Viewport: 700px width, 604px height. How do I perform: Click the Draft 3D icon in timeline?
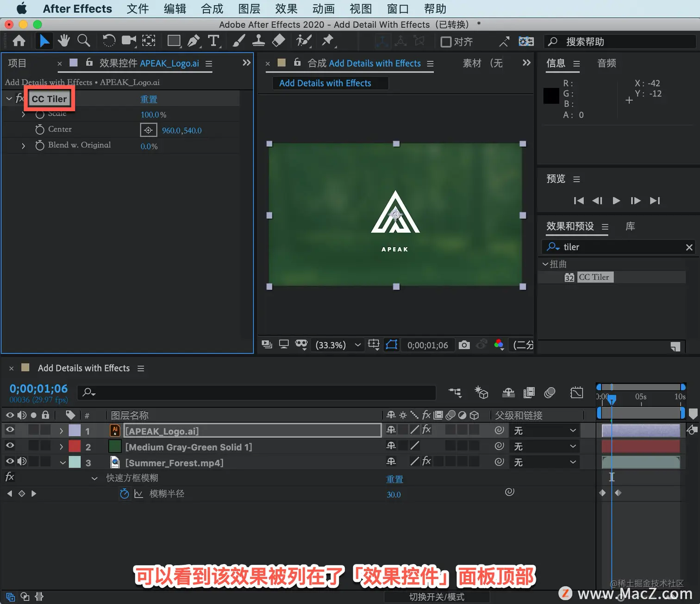tap(481, 393)
